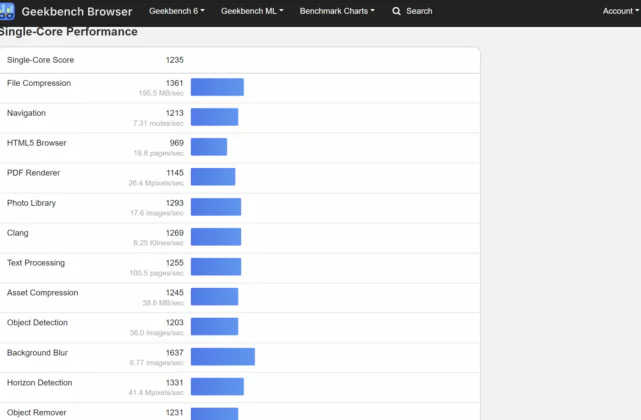Image resolution: width=641 pixels, height=420 pixels.
Task: Click the Object Remover score 1231
Action: coord(175,413)
